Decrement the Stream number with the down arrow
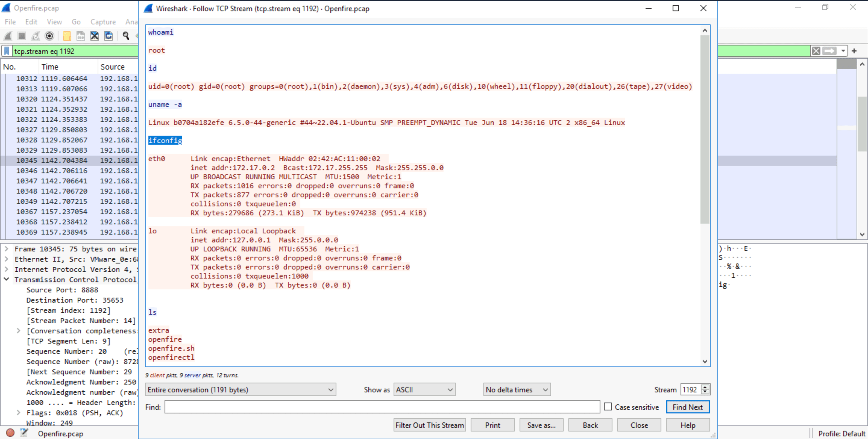 (705, 392)
